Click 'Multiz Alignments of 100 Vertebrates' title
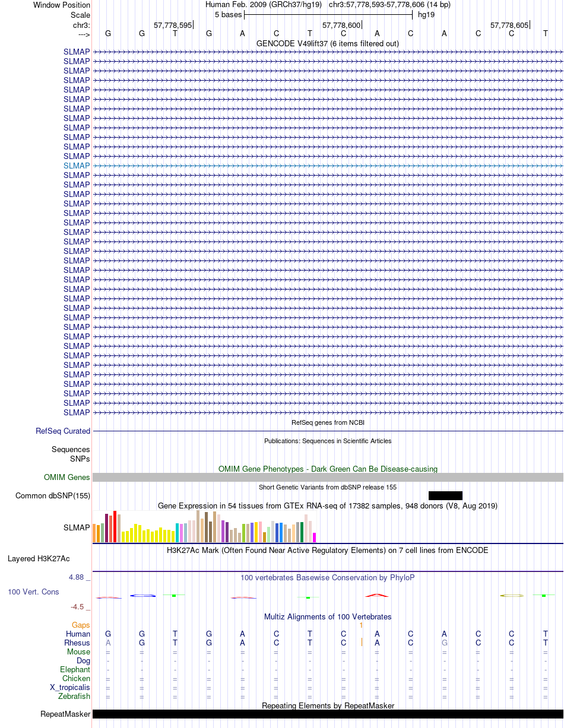 328,617
